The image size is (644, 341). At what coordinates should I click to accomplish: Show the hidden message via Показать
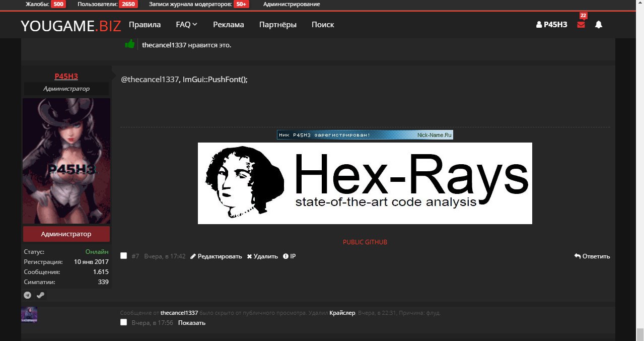[x=192, y=323]
